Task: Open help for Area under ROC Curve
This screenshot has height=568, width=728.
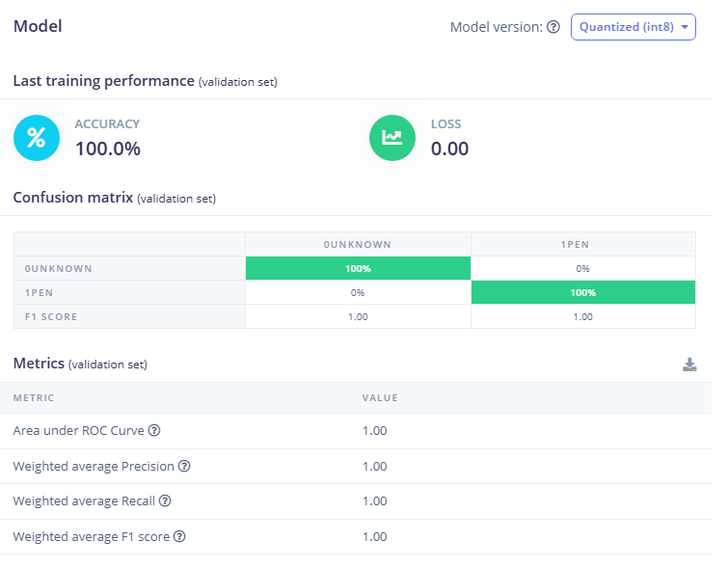Action: [x=154, y=431]
